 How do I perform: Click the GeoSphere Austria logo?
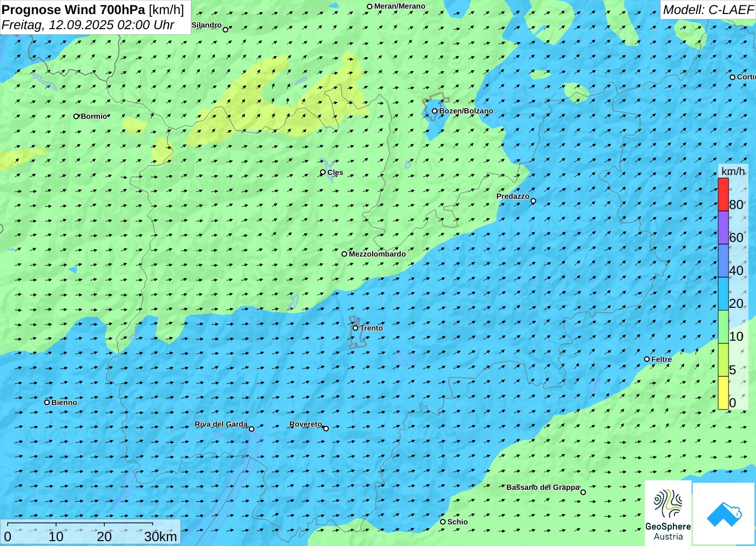click(x=668, y=512)
